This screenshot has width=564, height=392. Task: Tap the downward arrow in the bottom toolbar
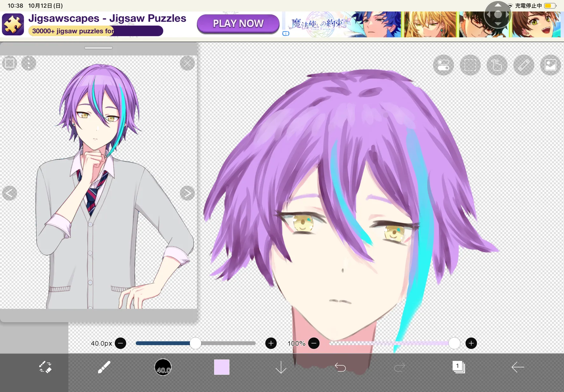(281, 367)
